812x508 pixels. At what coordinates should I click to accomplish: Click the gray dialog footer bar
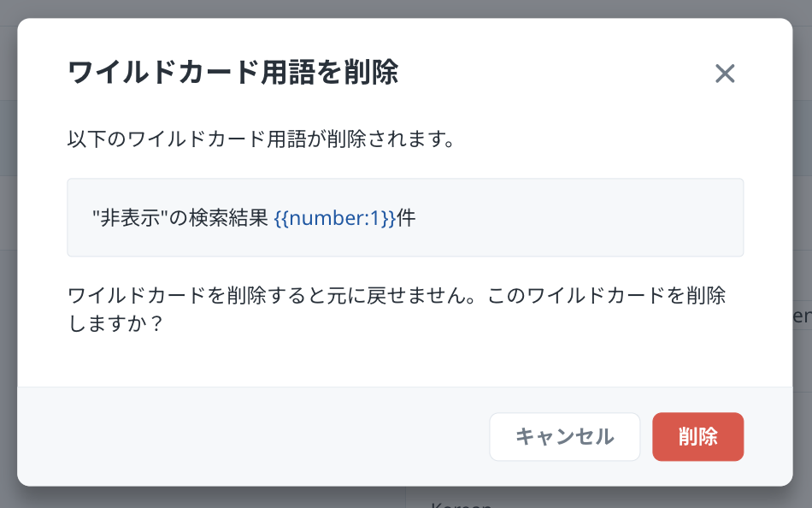click(x=256, y=437)
